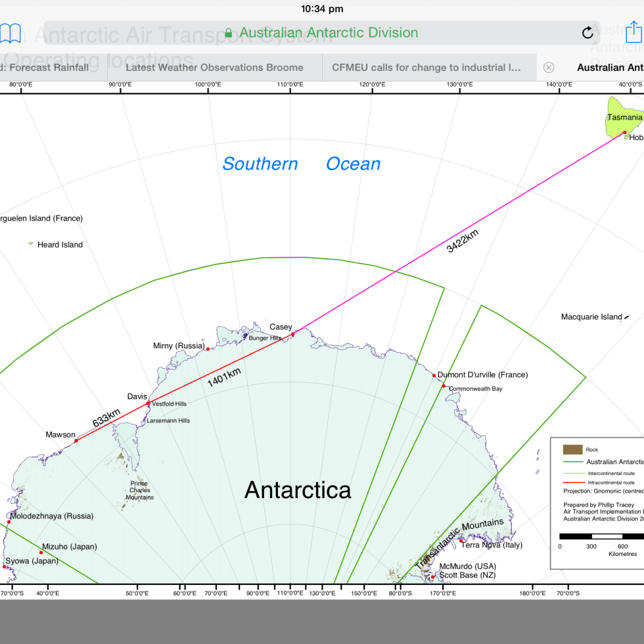The height and width of the screenshot is (644, 644).
Task: Close the Australian Antarctic tab with X icon
Action: (x=549, y=67)
